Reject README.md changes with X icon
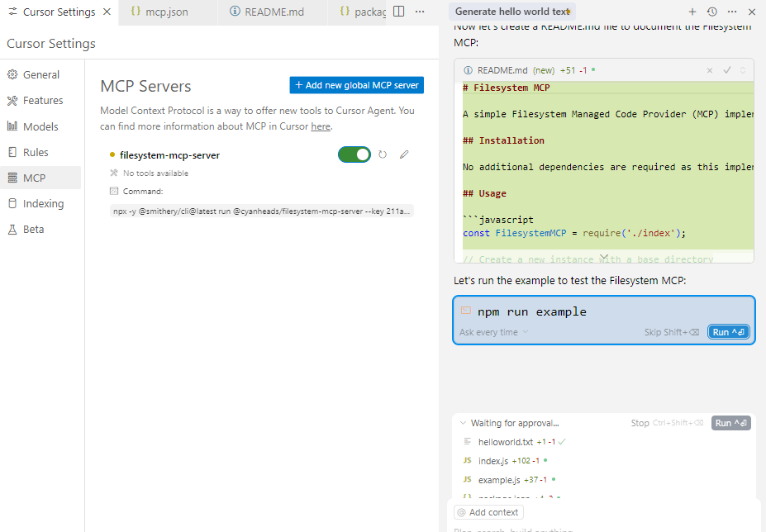 tap(710, 70)
